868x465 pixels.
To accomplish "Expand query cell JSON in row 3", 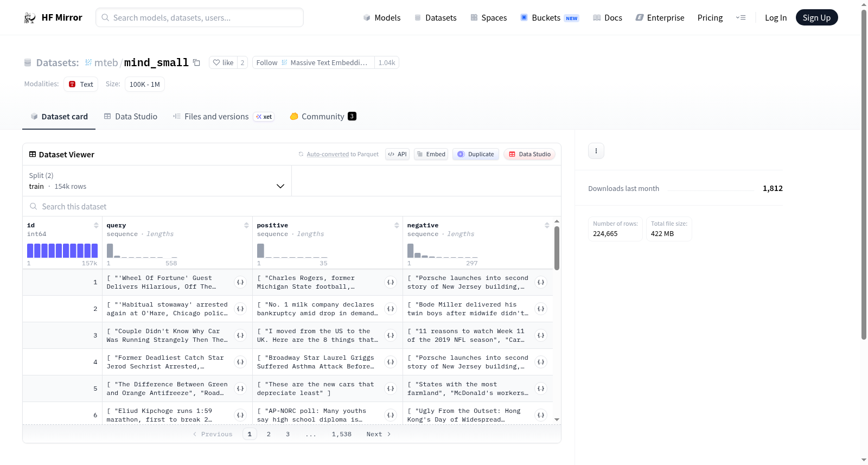I will [240, 335].
